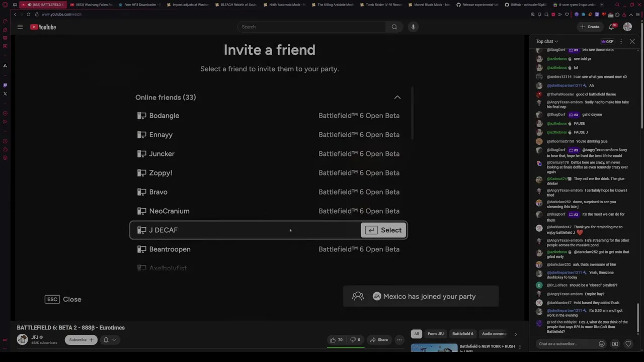Click @anders12114 chat username
This screenshot has height=362, width=644.
pos(559,77)
